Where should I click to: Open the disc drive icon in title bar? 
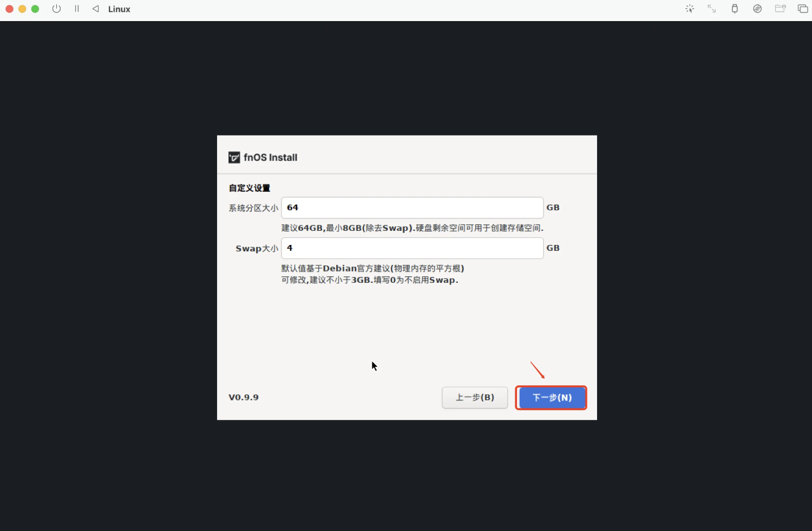coord(757,9)
